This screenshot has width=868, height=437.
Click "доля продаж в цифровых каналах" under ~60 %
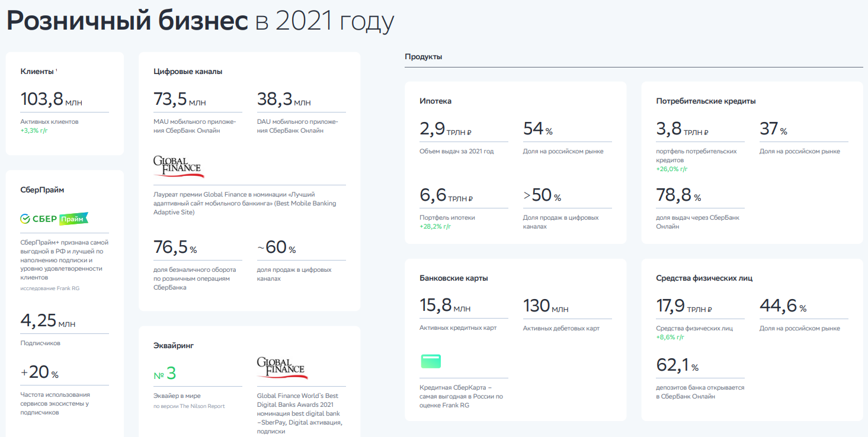point(294,274)
